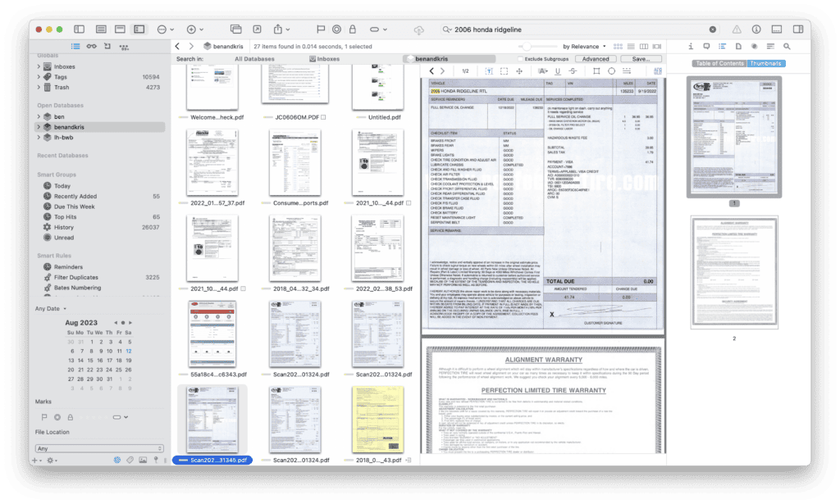Select the rectangular selection tool
This screenshot has width=840, height=504.
click(x=504, y=70)
